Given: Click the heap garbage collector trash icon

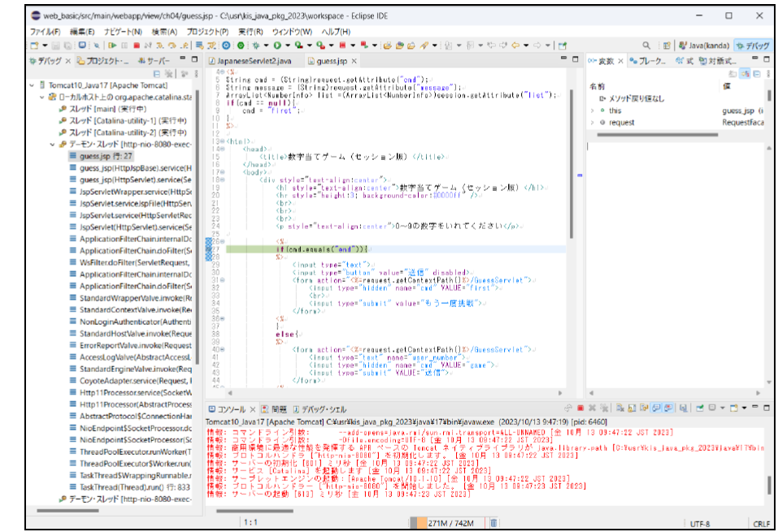Looking at the screenshot, I should [493, 523].
